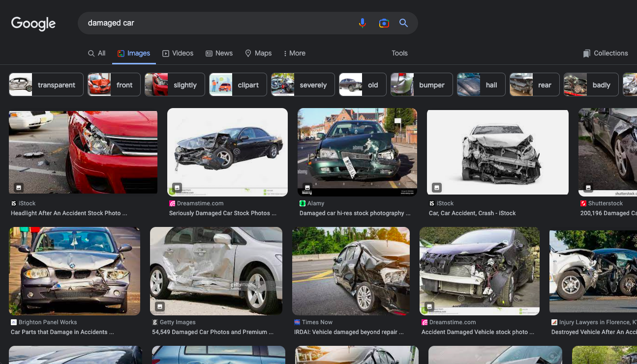Filter by 'rear' chip
Viewport: 637px width, 364px height.
[534, 84]
